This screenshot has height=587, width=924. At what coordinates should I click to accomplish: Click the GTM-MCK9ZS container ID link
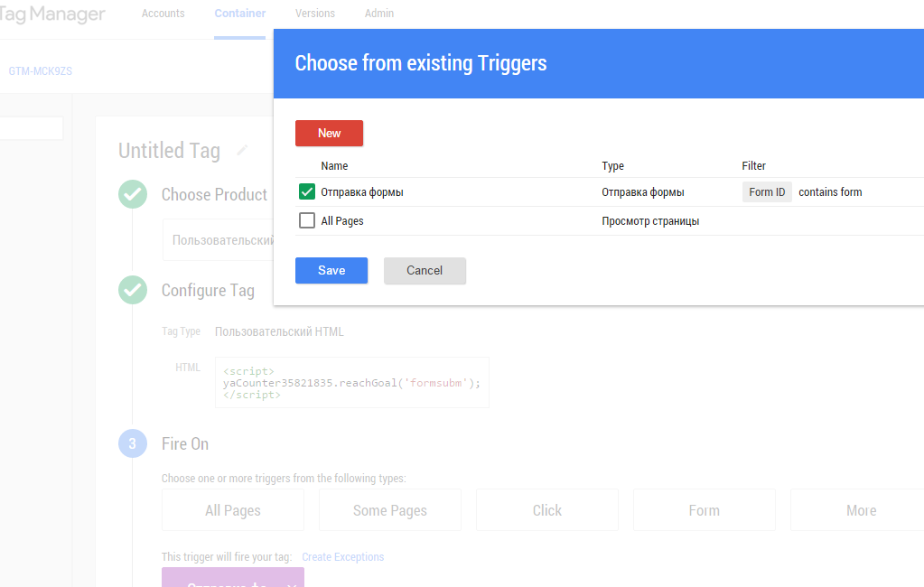(x=40, y=71)
